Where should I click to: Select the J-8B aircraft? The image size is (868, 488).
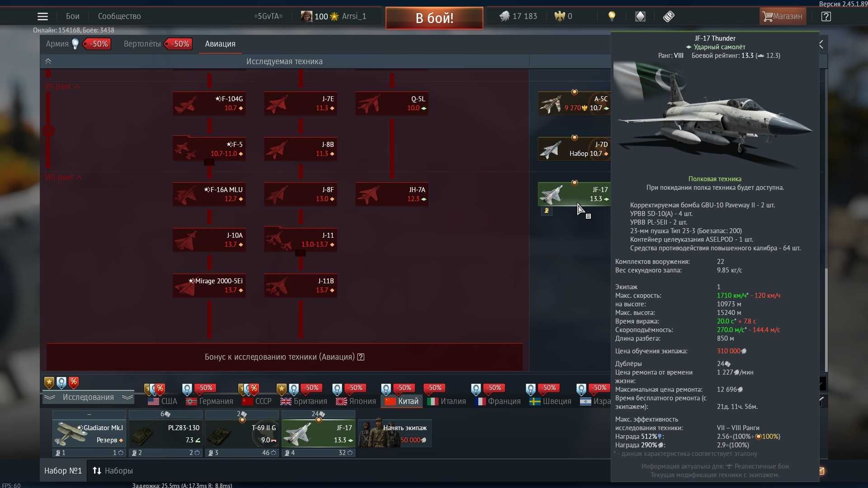(301, 149)
